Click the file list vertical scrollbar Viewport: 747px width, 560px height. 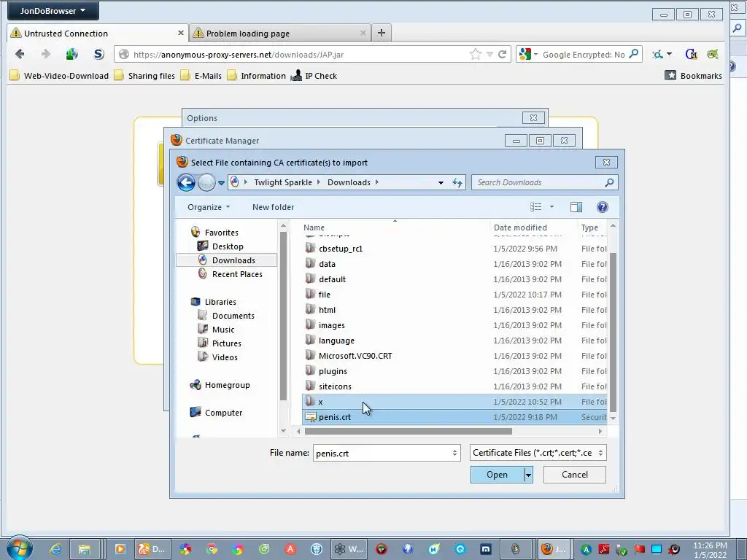coord(613,332)
